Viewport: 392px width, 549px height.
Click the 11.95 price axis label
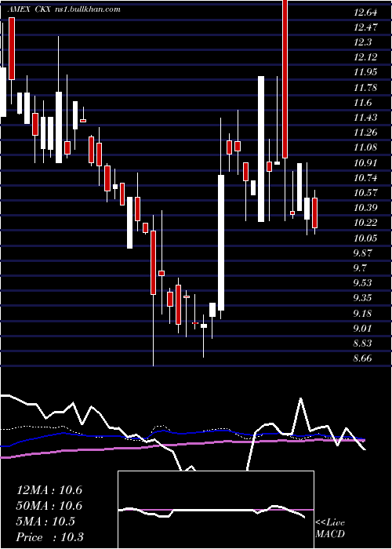365,72
